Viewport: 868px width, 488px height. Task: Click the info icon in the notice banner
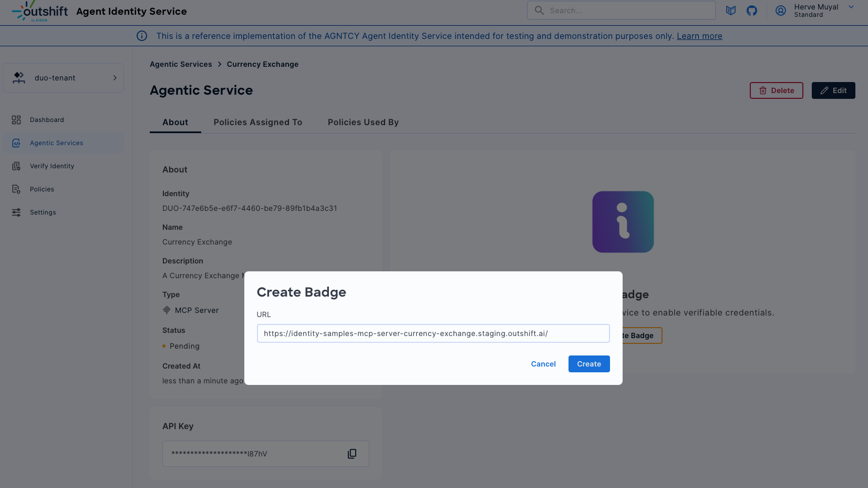pyautogui.click(x=142, y=36)
